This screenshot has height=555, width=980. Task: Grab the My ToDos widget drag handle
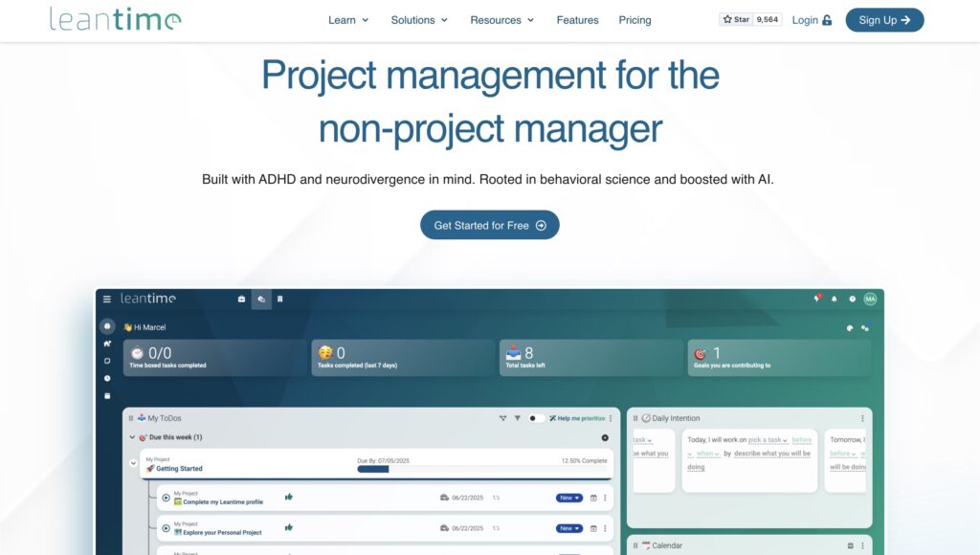tap(130, 418)
